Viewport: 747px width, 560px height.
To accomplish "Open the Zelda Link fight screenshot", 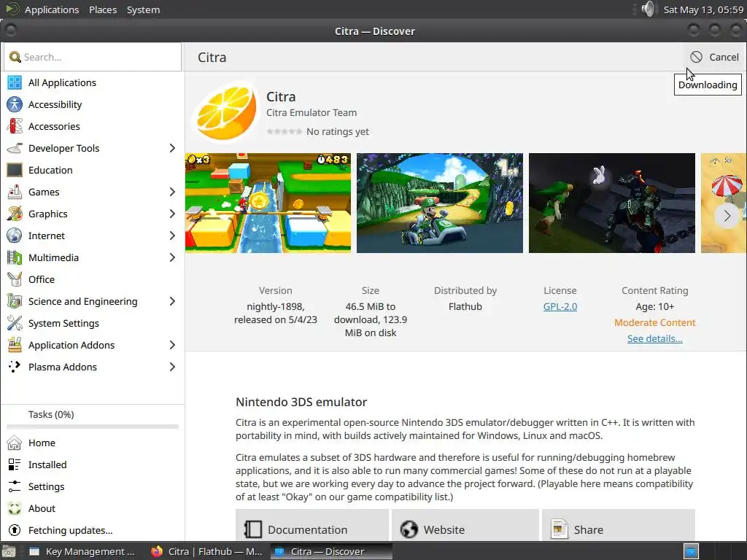I will pos(612,203).
